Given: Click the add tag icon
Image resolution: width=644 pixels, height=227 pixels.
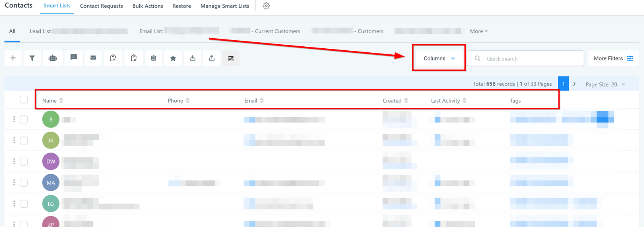Looking at the screenshot, I should (x=113, y=58).
